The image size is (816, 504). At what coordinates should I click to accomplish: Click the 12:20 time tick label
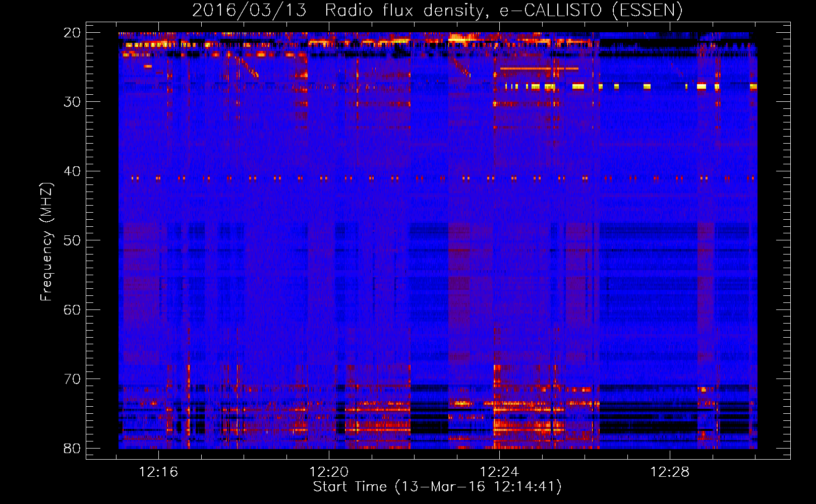pos(329,472)
